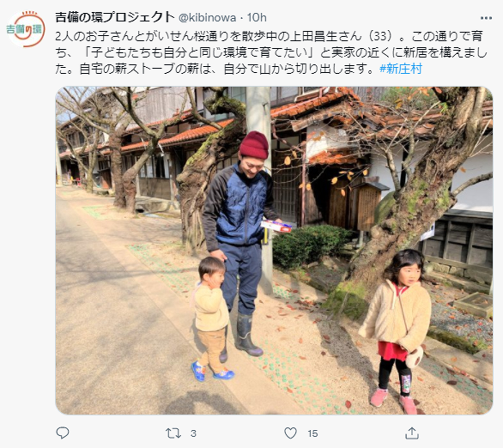Retweet using the retweet arrows icon
This screenshot has width=503, height=448.
[173, 433]
